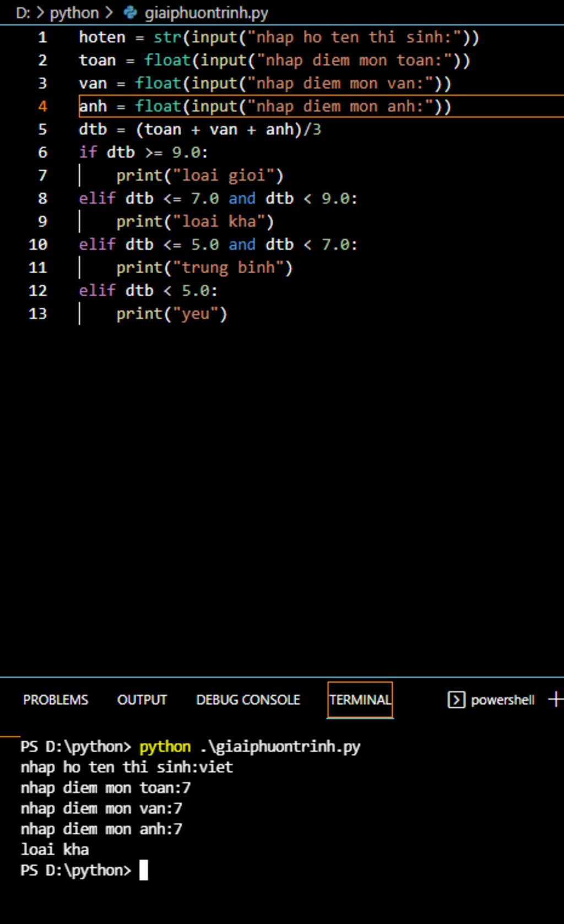Click the 'anh' variable starting line 4
The image size is (564, 924).
(93, 106)
